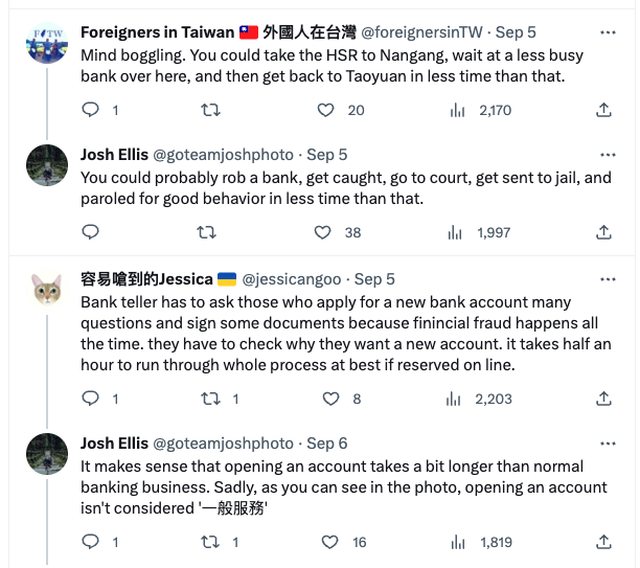Share Jessica's tweet about bank accounts
Viewport: 640px width, 568px height.
point(604,398)
